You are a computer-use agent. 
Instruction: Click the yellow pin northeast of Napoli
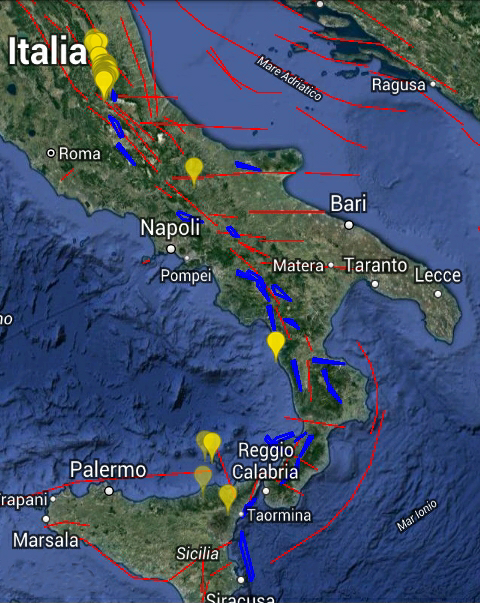194,172
